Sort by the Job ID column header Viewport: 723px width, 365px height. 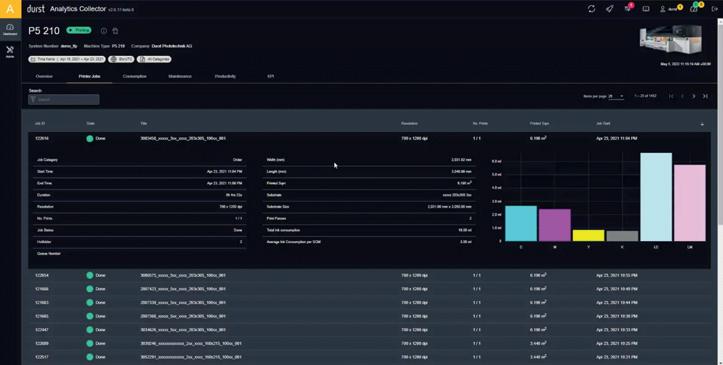[40, 124]
